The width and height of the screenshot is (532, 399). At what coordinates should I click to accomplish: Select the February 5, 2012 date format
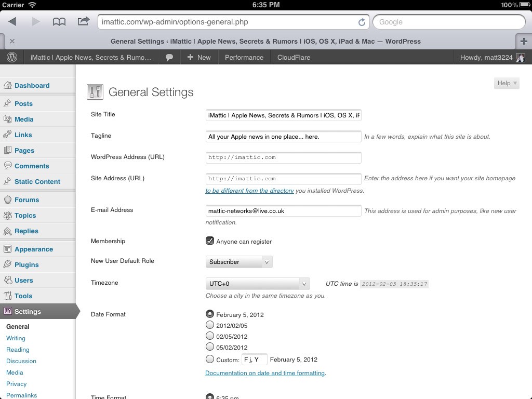[x=210, y=314]
